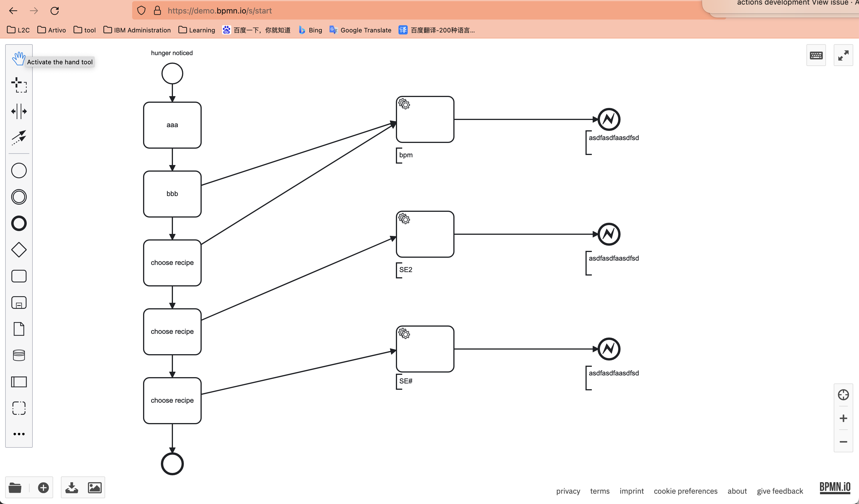
Task: Open more palette tools (three dots)
Action: (19, 434)
